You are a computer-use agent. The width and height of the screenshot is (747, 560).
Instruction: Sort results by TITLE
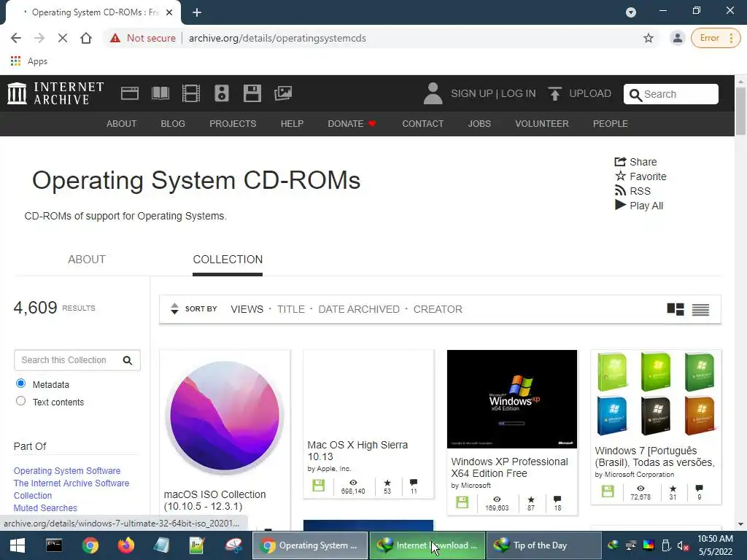(291, 309)
